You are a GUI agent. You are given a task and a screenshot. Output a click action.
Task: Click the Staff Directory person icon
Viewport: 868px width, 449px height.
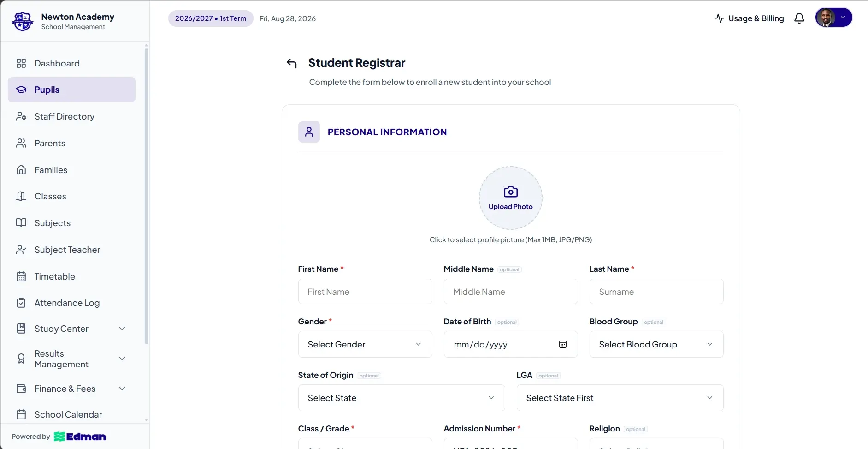click(21, 116)
